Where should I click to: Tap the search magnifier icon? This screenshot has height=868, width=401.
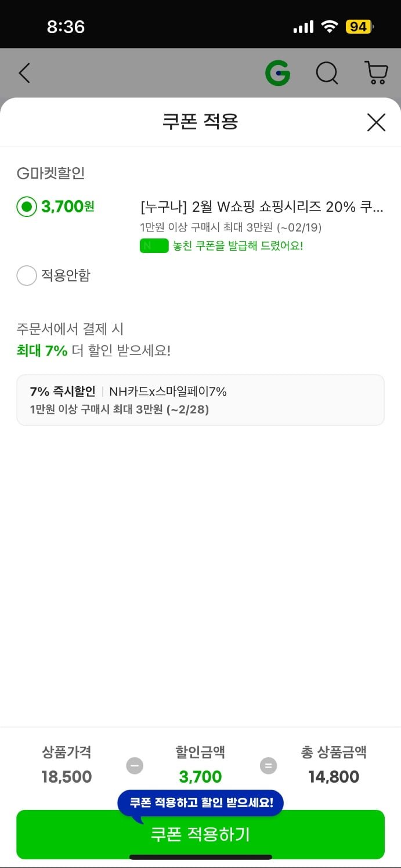point(327,73)
